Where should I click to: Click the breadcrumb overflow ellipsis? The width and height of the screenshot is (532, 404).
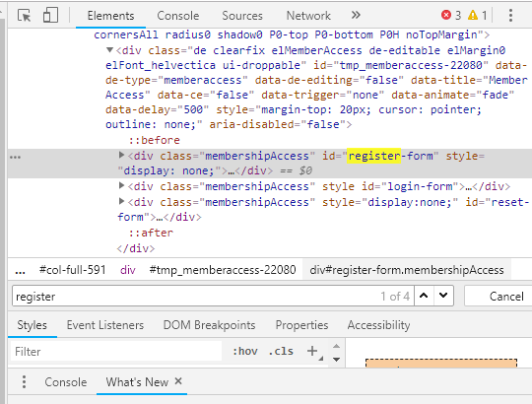(20, 271)
